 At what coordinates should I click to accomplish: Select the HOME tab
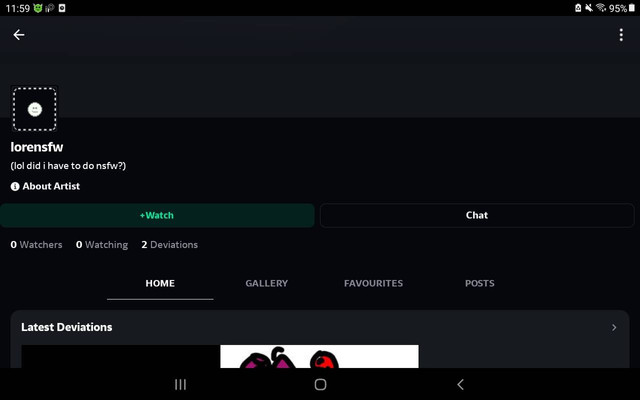(160, 283)
